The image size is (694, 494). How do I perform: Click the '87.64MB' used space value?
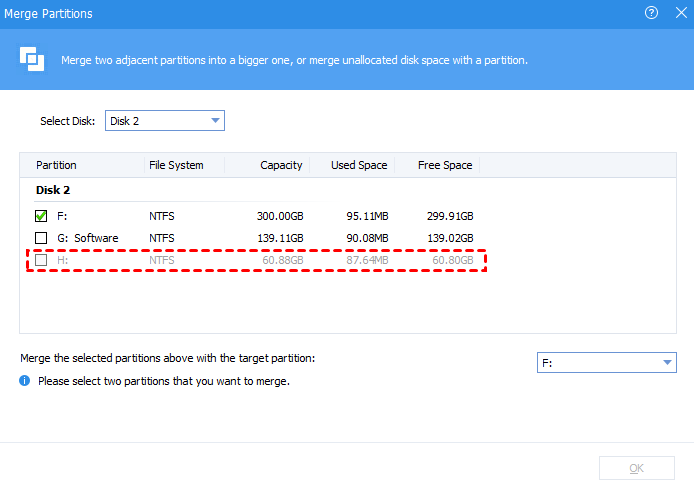(367, 260)
